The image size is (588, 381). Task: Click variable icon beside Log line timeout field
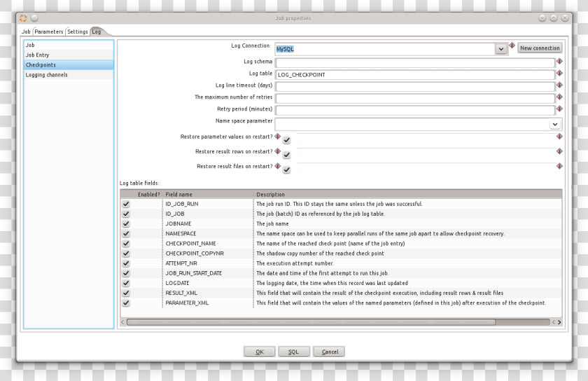(559, 85)
